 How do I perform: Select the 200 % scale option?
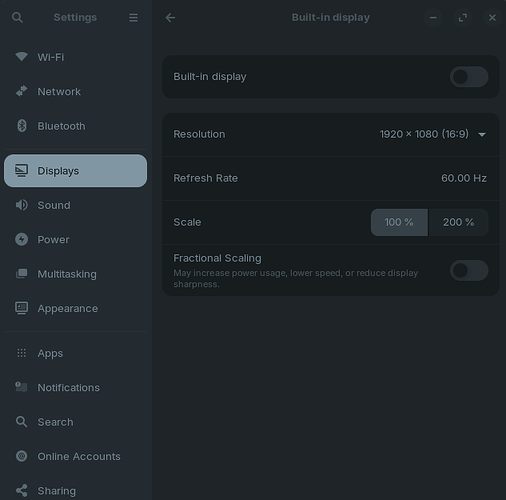pyautogui.click(x=458, y=222)
